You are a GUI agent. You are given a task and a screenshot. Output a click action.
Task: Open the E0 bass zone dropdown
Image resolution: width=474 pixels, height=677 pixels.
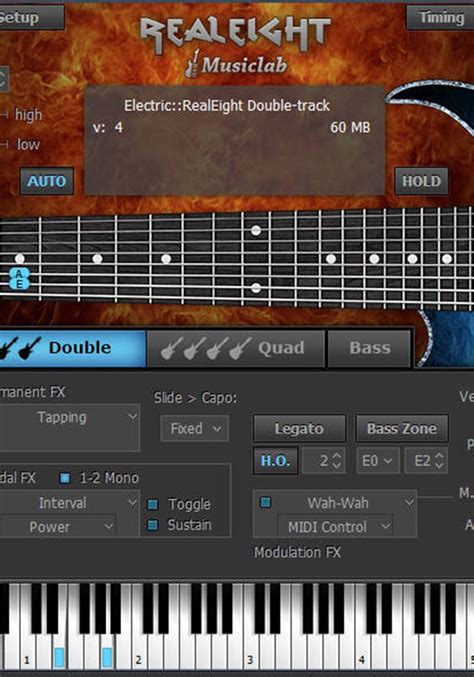pos(377,461)
